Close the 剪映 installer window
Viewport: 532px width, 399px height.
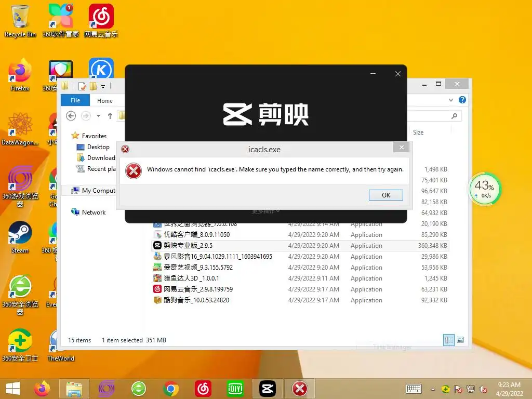398,74
